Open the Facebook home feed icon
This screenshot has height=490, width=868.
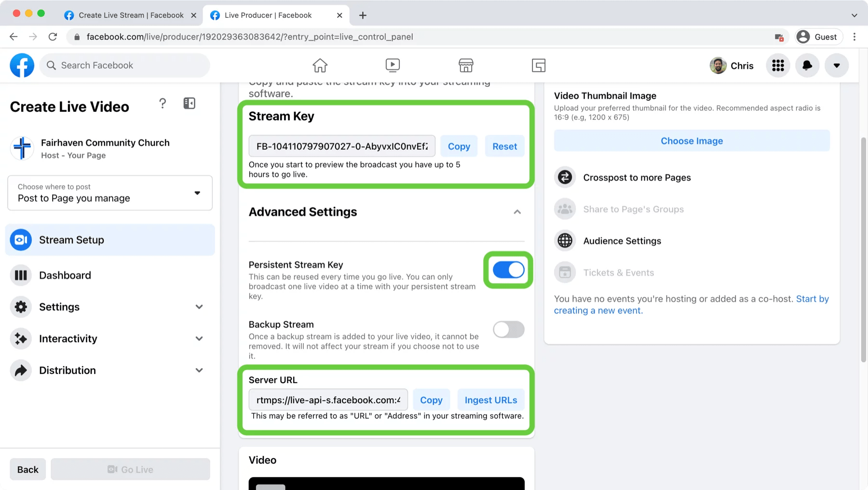point(319,65)
